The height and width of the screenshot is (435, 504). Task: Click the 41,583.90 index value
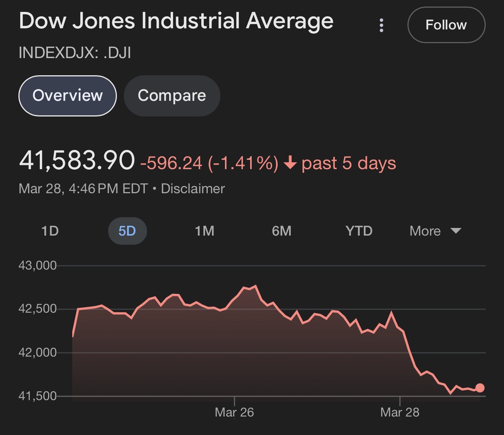tap(76, 161)
